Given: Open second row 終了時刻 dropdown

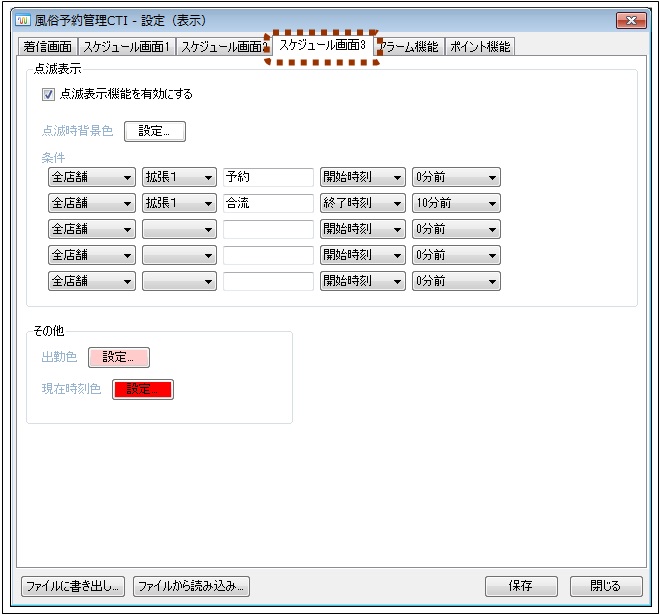Looking at the screenshot, I should pos(362,203).
